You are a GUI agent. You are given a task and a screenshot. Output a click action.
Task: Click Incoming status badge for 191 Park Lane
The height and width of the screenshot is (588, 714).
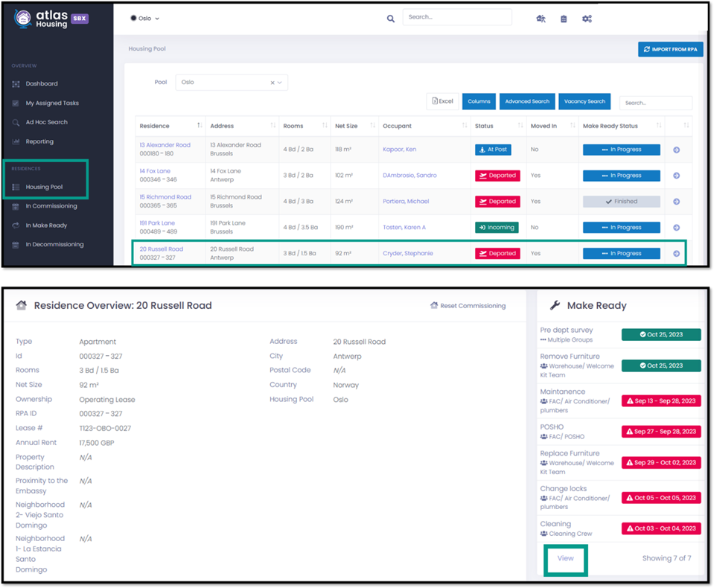[497, 228]
